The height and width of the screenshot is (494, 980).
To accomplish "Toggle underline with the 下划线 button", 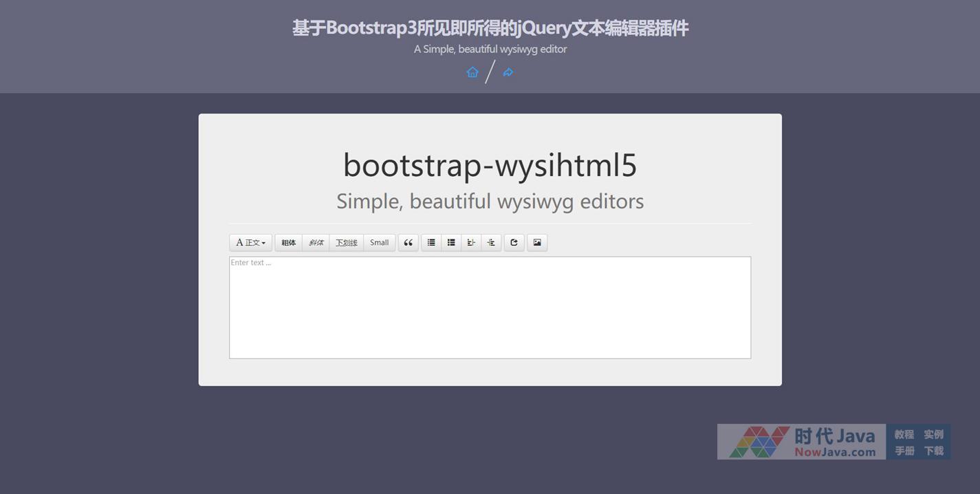I will coord(346,243).
